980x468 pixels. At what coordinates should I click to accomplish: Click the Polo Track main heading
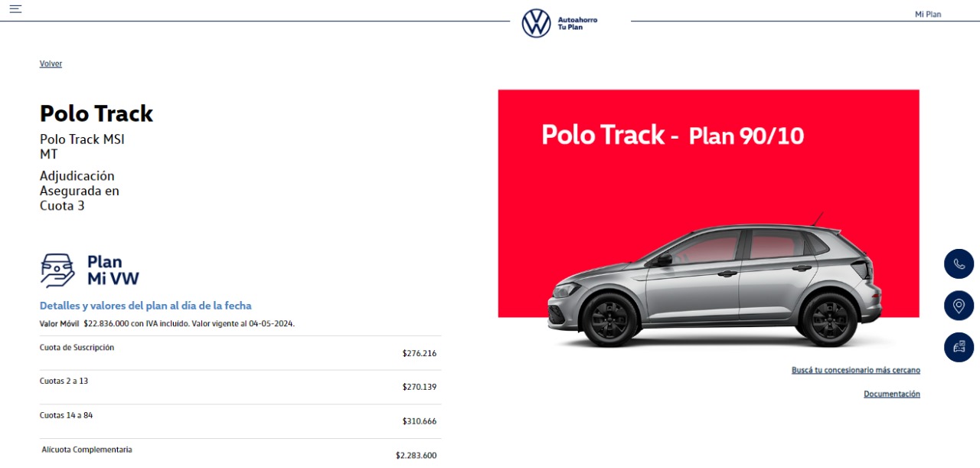[96, 113]
